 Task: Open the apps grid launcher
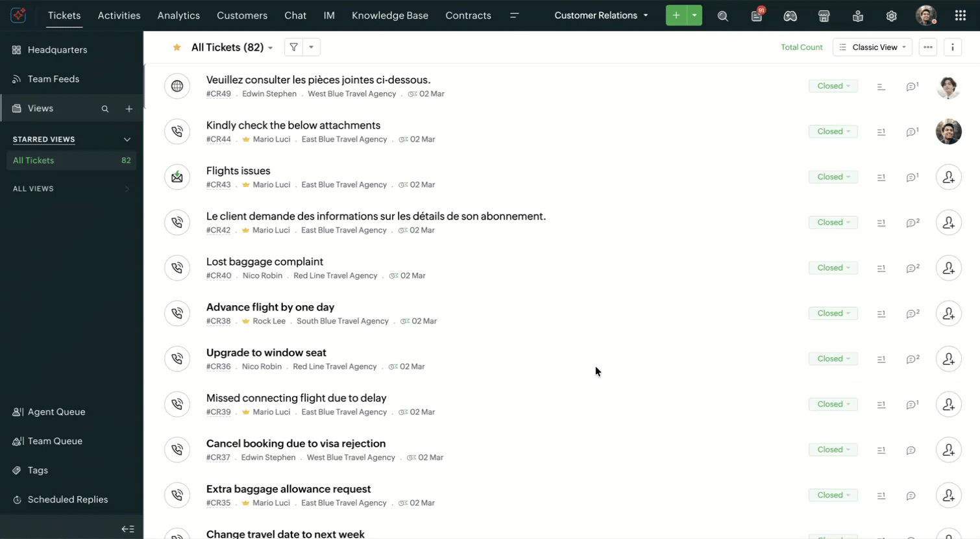pyautogui.click(x=960, y=16)
